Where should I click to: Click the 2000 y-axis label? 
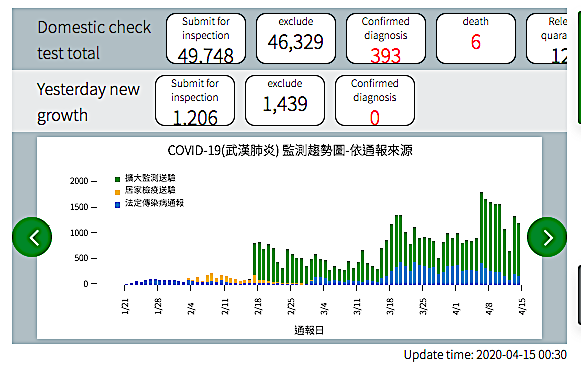79,181
